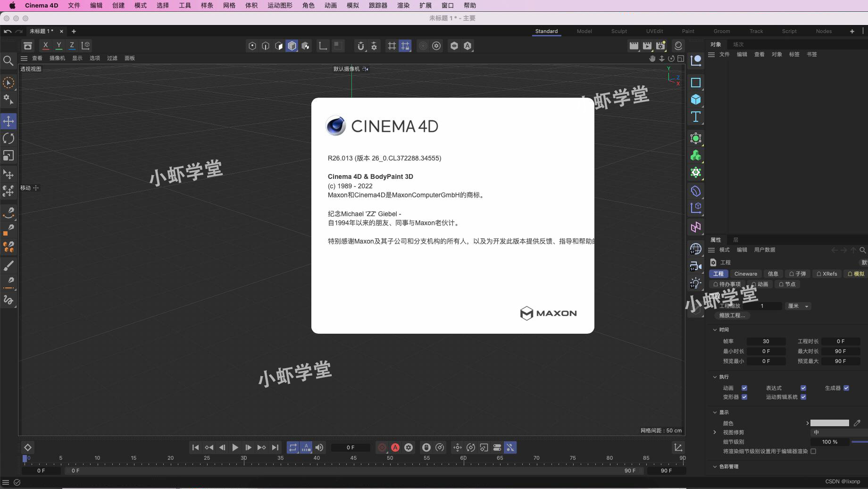Click the light object icon in right palette

click(x=696, y=283)
